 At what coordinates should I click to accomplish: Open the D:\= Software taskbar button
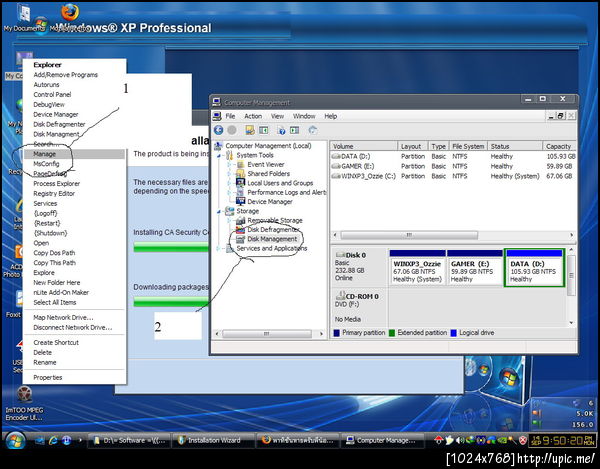click(129, 440)
